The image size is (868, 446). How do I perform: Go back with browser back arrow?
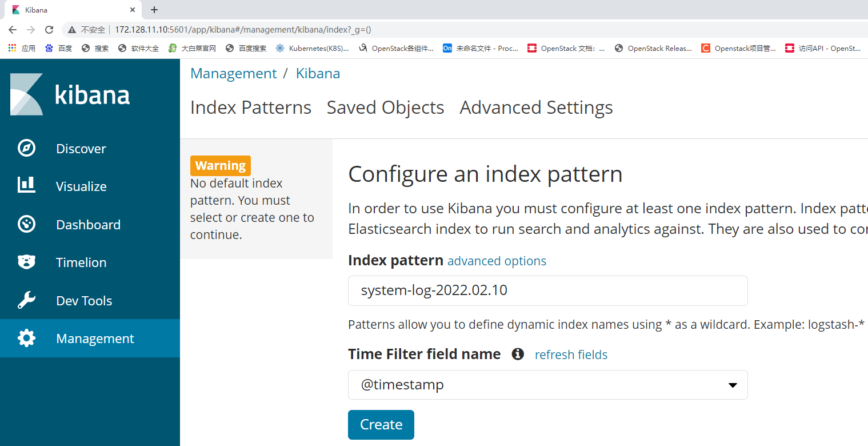coord(13,30)
